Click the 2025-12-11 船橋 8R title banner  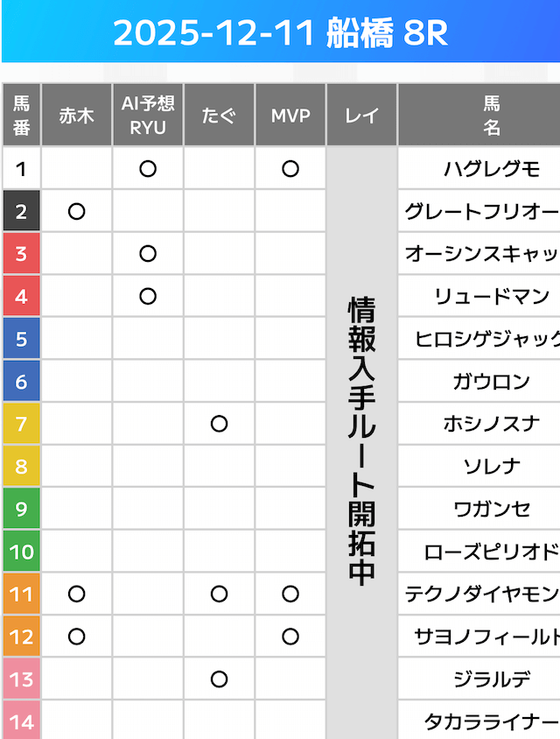coord(280,33)
